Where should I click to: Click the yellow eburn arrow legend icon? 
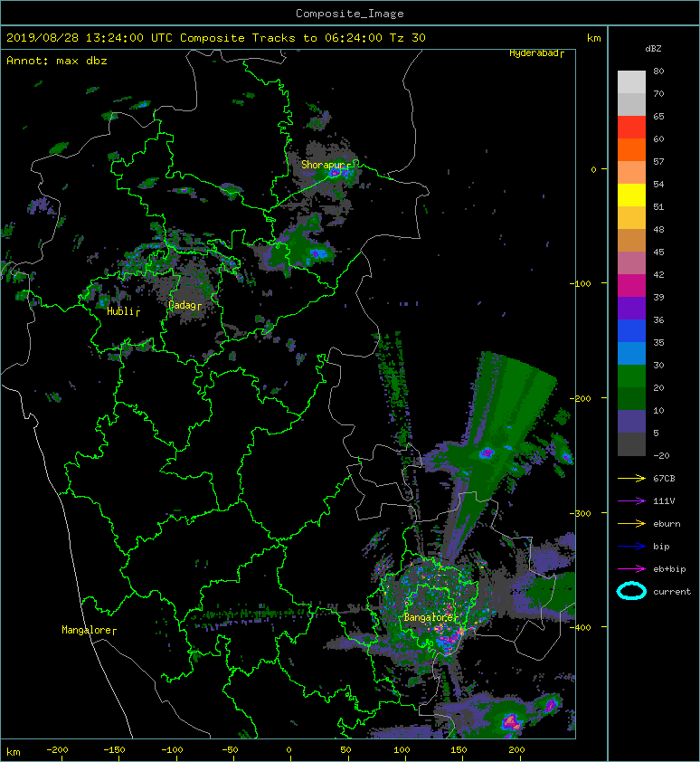click(x=631, y=524)
